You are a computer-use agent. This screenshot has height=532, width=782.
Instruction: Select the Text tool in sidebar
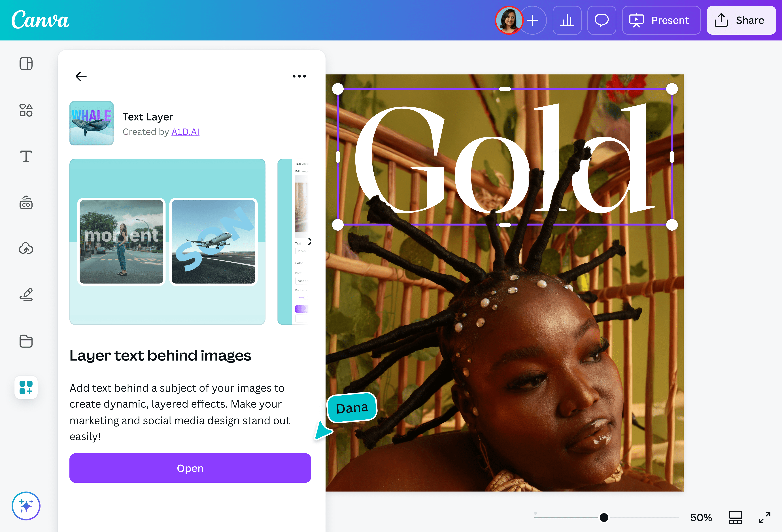(x=26, y=156)
